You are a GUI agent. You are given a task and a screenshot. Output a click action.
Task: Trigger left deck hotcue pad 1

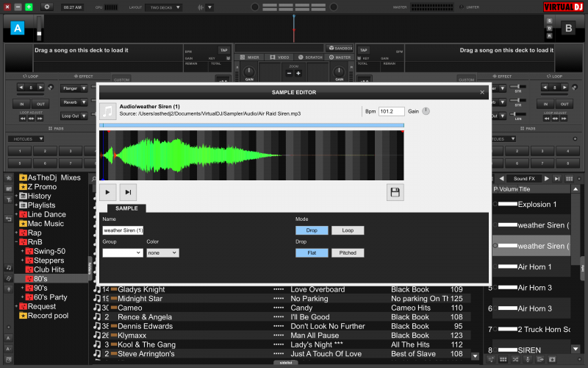tap(20, 151)
